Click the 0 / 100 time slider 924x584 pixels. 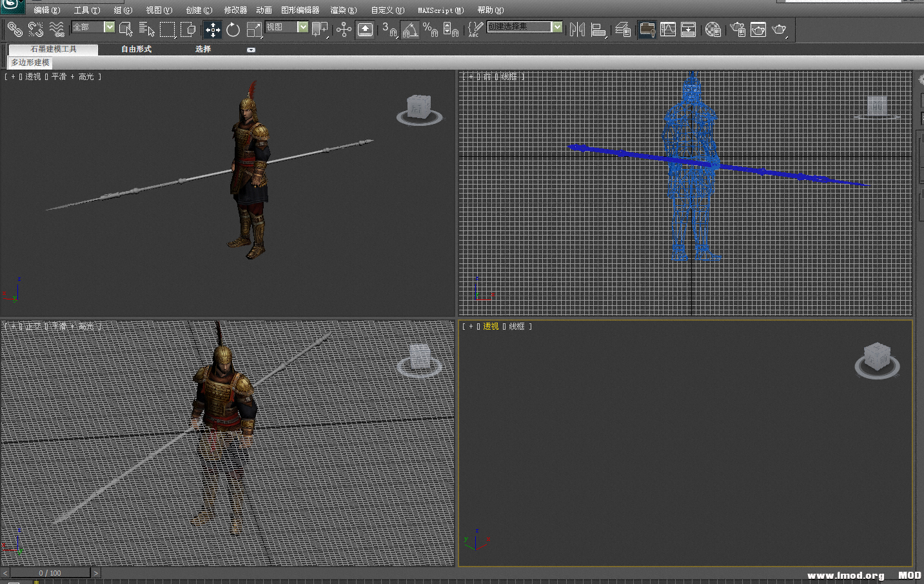click(50, 573)
